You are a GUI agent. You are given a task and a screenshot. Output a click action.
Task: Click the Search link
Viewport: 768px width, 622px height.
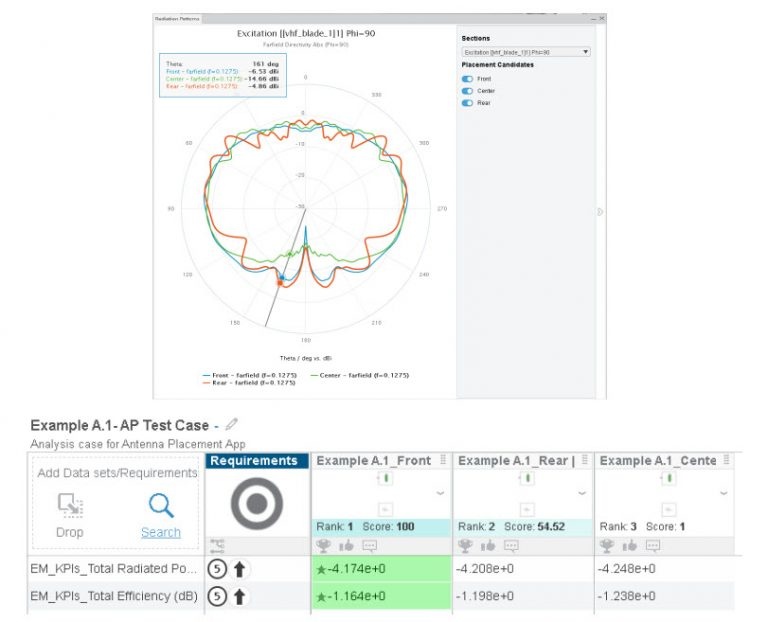tap(161, 532)
